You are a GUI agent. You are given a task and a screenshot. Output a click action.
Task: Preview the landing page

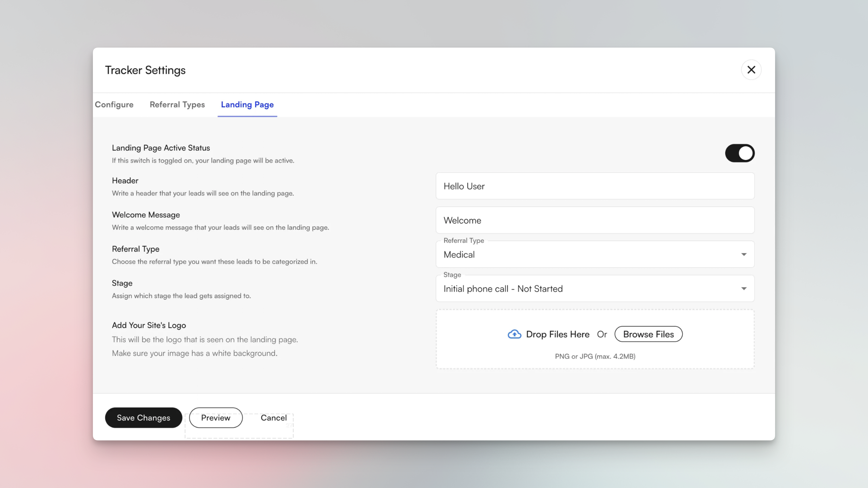tap(215, 418)
